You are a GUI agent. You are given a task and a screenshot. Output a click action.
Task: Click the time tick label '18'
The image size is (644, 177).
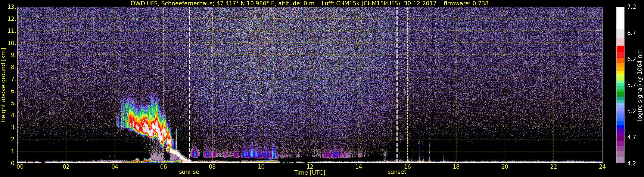pos(456,167)
